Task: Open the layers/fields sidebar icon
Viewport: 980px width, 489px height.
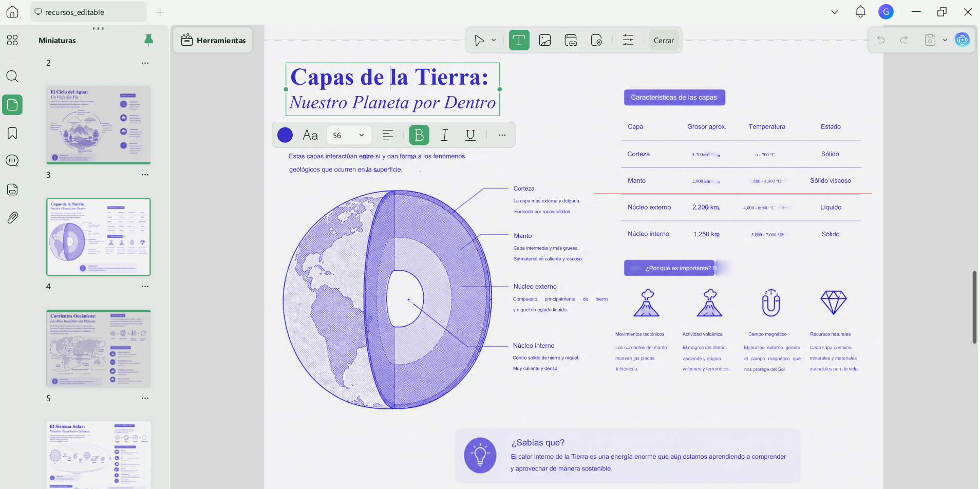Action: tap(12, 190)
